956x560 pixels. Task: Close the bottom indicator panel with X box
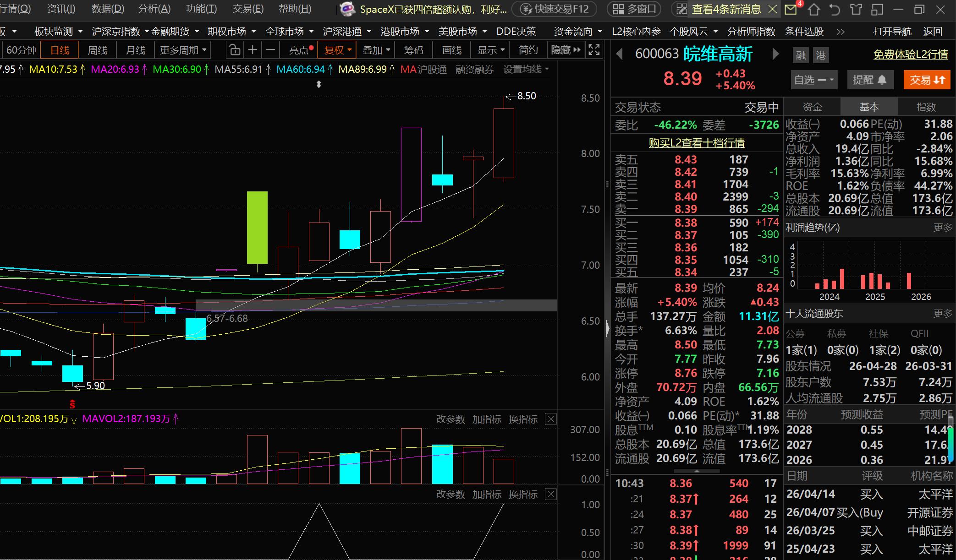coord(551,494)
